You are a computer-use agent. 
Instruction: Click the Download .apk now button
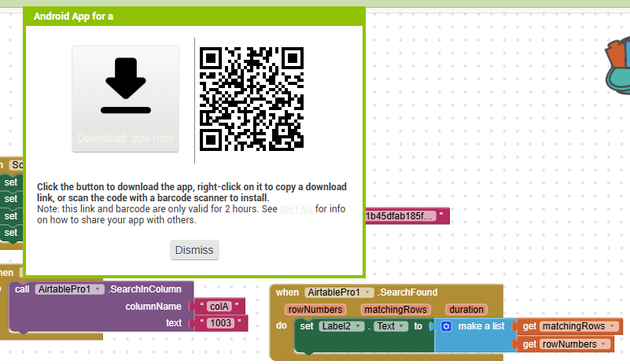(x=126, y=98)
